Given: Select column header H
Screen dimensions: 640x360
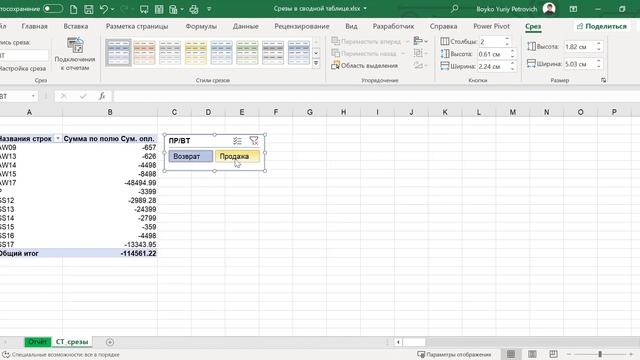Looking at the screenshot, I should click(x=343, y=112).
